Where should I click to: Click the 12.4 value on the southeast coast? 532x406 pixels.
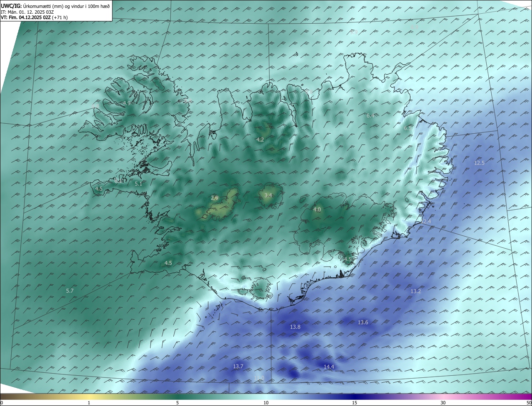(x=426, y=221)
